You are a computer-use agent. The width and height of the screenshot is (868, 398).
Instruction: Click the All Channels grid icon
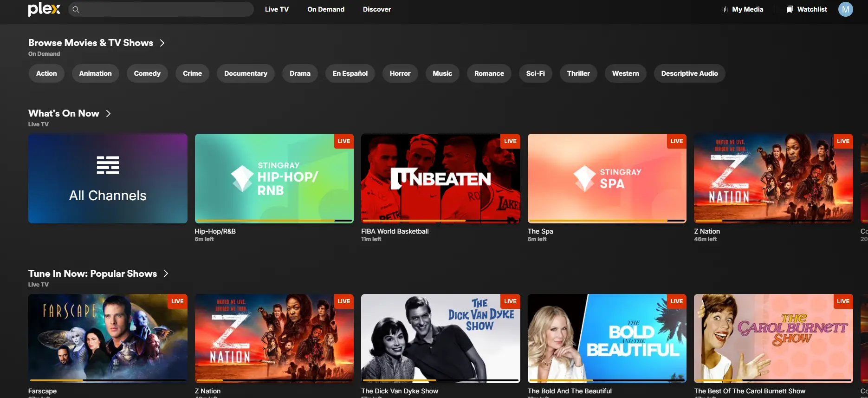(108, 165)
